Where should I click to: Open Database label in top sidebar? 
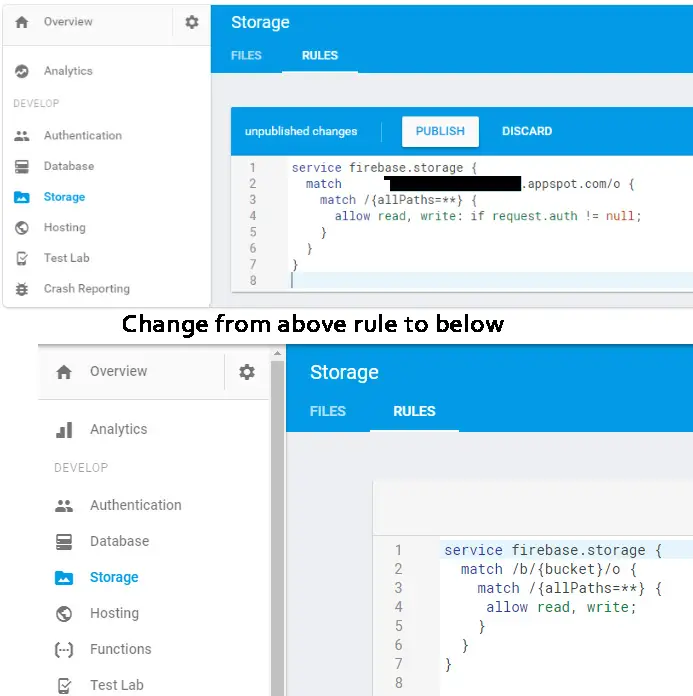69,166
